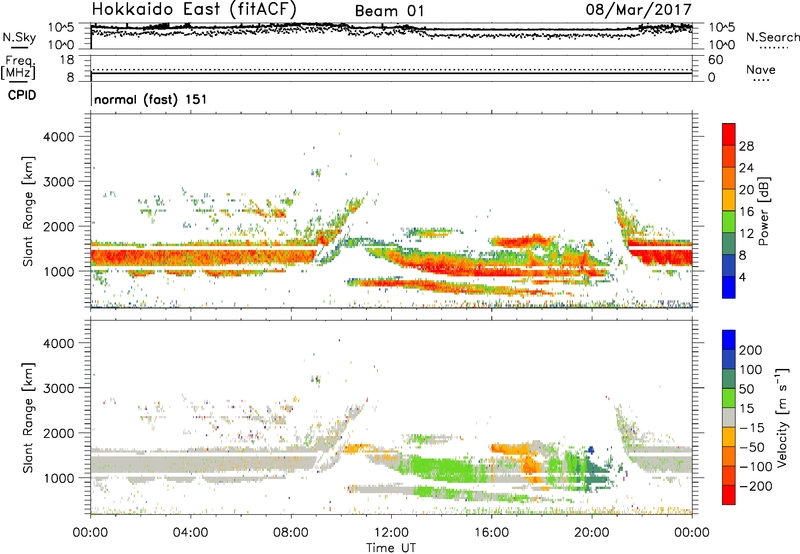
Task: Click the '4000' tick on power panel
Action: 59,137
